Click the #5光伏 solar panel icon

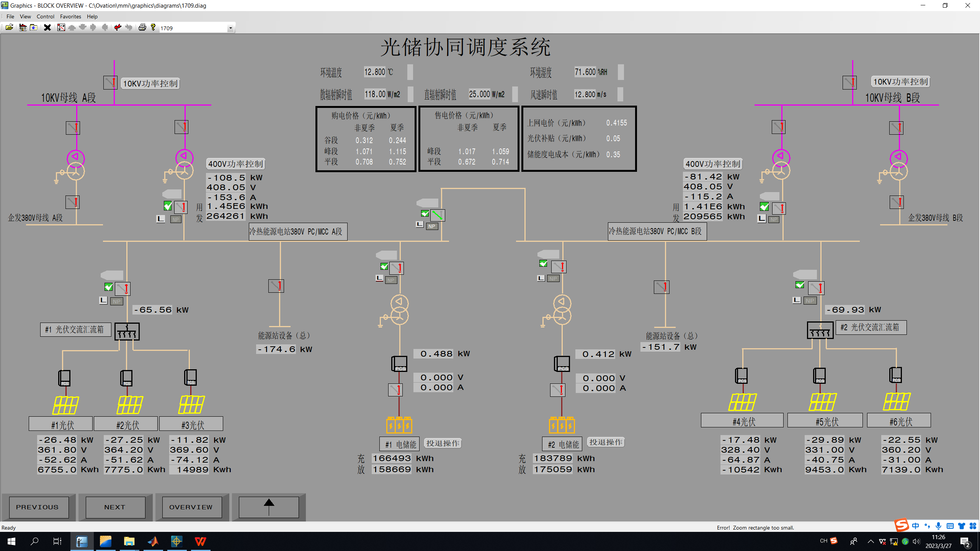point(823,402)
